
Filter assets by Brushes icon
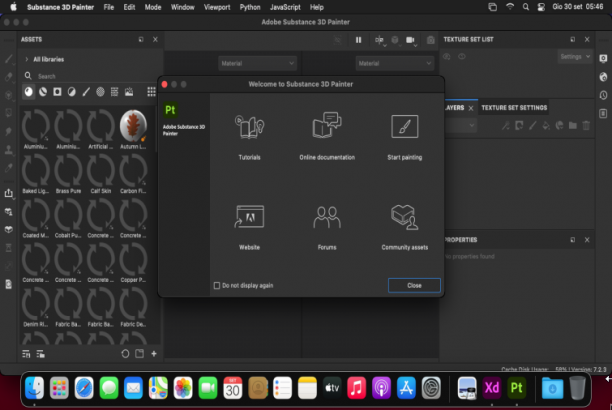pos(86,92)
